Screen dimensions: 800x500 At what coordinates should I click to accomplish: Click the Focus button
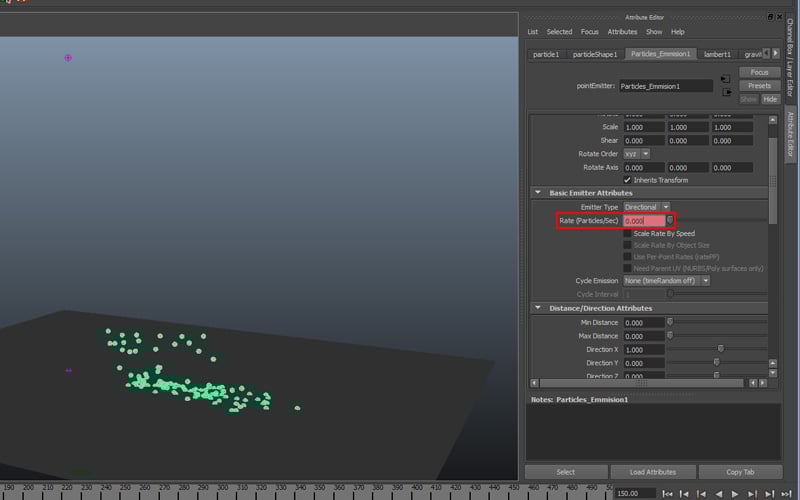click(x=759, y=72)
